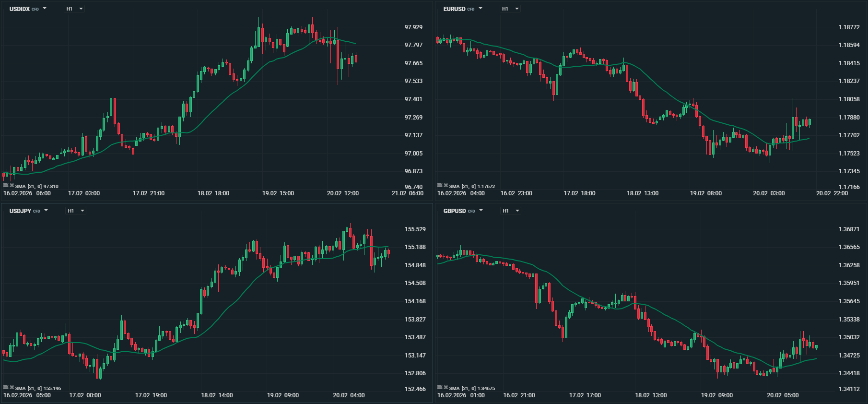
Task: Remove SMA indicator from EURUSD chart
Action: pos(446,185)
